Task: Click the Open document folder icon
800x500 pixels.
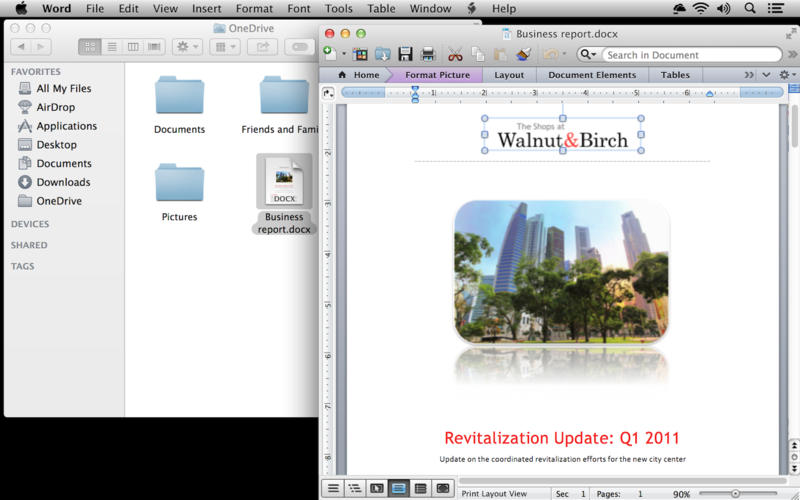Action: pyautogui.click(x=383, y=54)
